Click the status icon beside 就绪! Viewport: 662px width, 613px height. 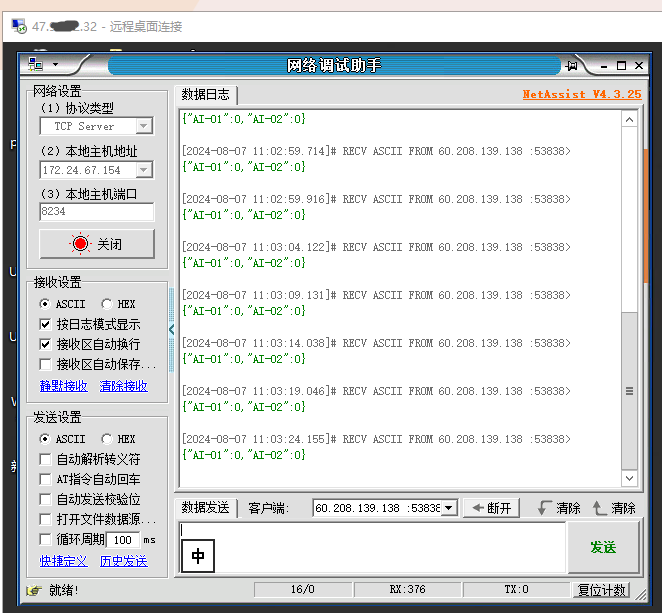pyautogui.click(x=33, y=590)
